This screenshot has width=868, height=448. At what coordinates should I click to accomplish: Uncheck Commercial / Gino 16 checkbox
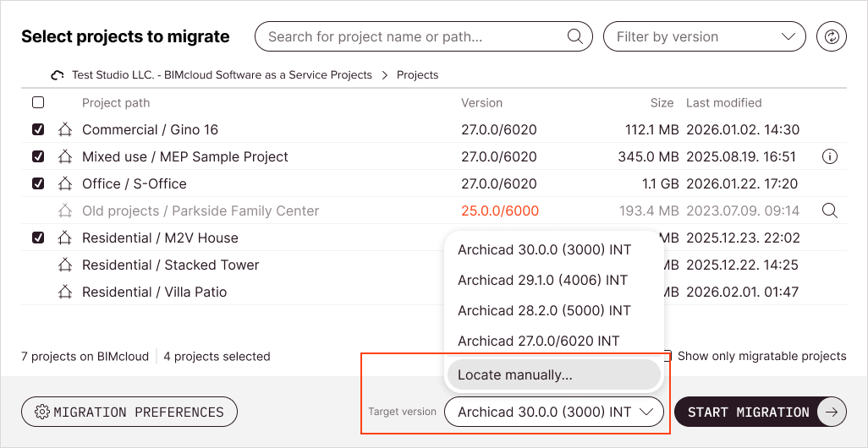(37, 129)
